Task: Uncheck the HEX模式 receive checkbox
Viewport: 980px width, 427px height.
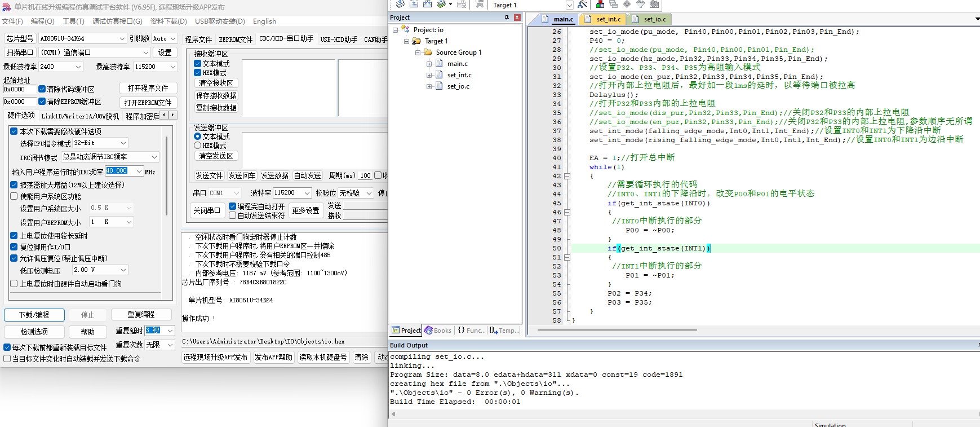Action: pos(198,73)
